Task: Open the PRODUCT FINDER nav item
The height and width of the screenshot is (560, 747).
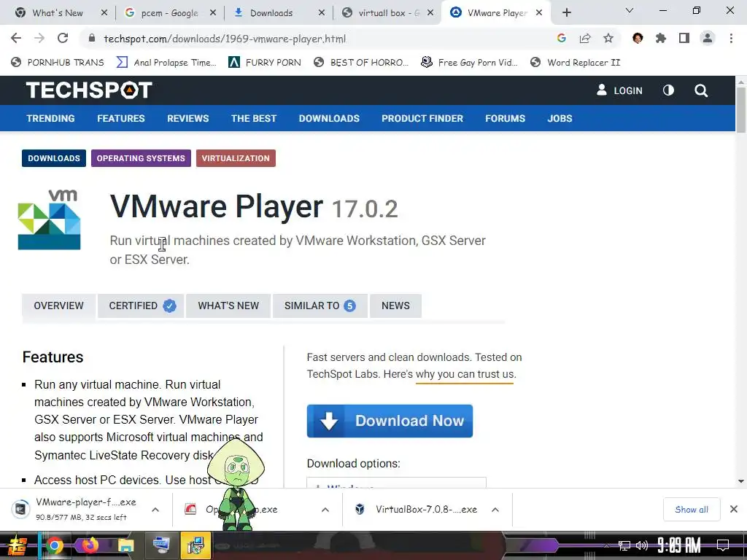Action: coord(422,118)
